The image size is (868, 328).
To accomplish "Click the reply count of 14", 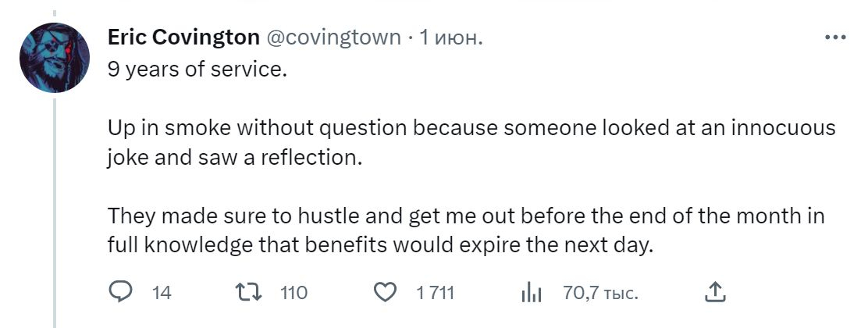I will [x=162, y=294].
